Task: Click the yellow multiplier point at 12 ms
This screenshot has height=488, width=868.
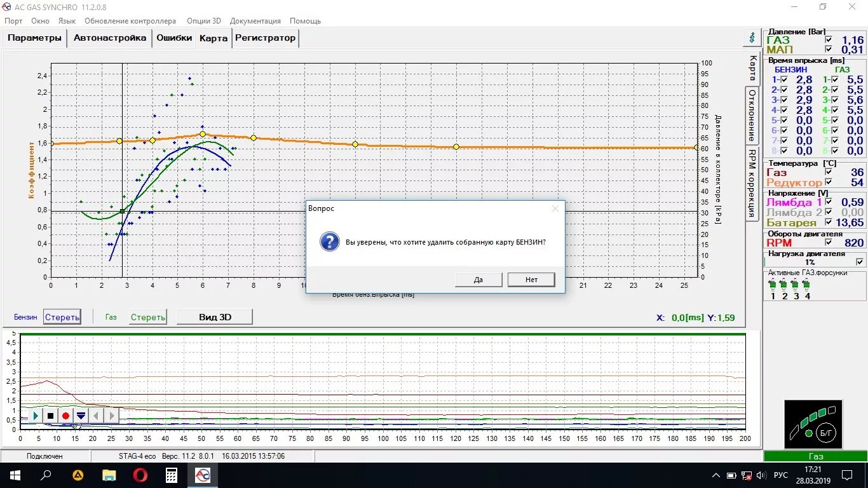Action: coord(355,144)
